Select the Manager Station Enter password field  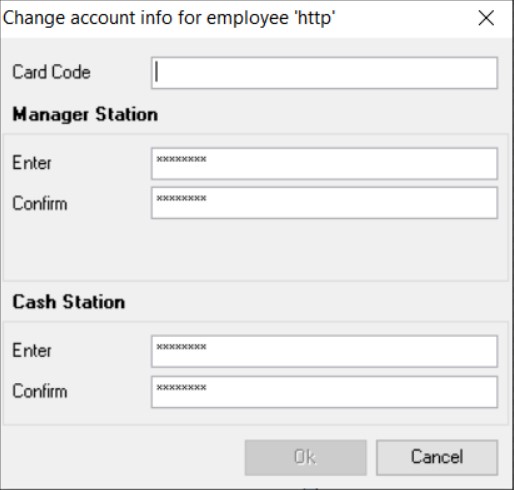[x=324, y=164]
